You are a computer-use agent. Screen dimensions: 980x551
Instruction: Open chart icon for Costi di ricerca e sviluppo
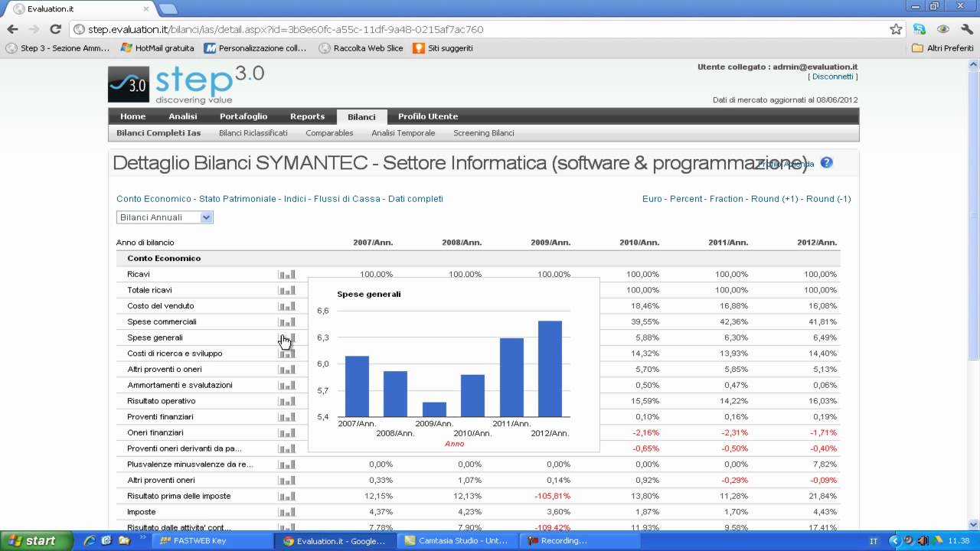[287, 354]
